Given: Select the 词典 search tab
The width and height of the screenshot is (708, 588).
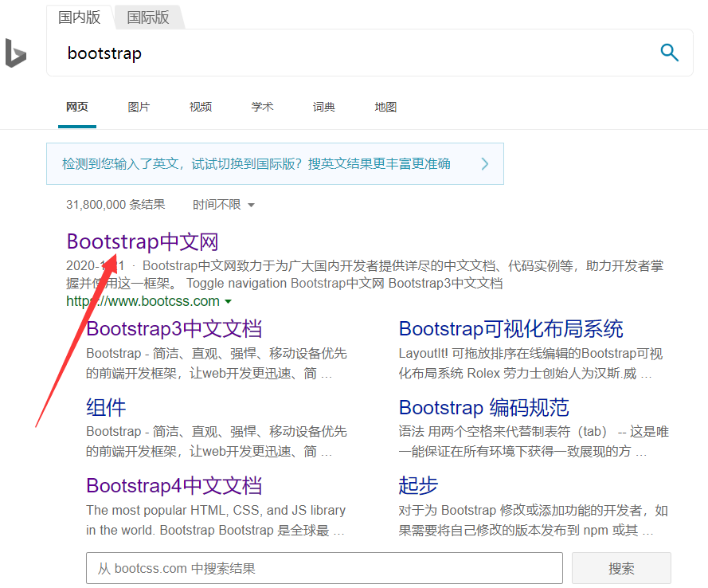Looking at the screenshot, I should pos(324,107).
